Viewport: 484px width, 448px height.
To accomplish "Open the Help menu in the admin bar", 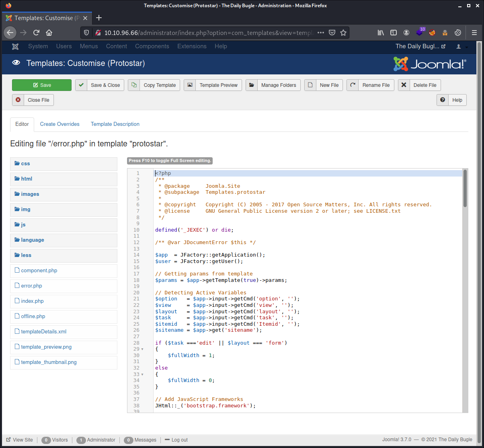I will pos(221,46).
